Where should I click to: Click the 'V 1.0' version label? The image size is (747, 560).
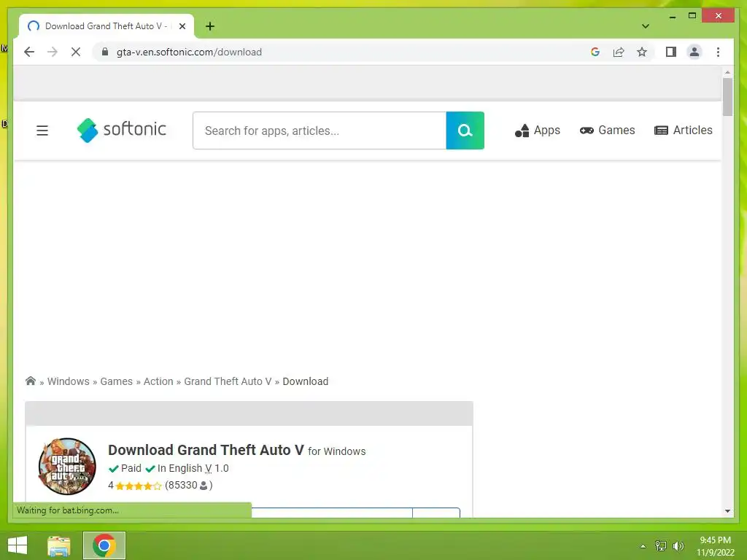pos(217,469)
